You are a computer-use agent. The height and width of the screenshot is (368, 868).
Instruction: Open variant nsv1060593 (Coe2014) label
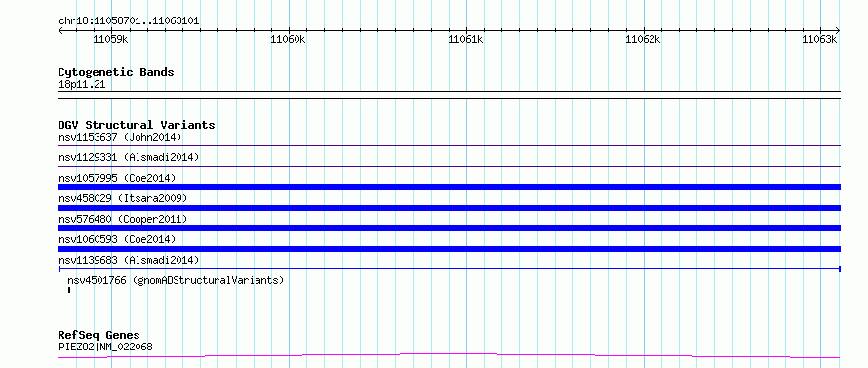(117, 239)
